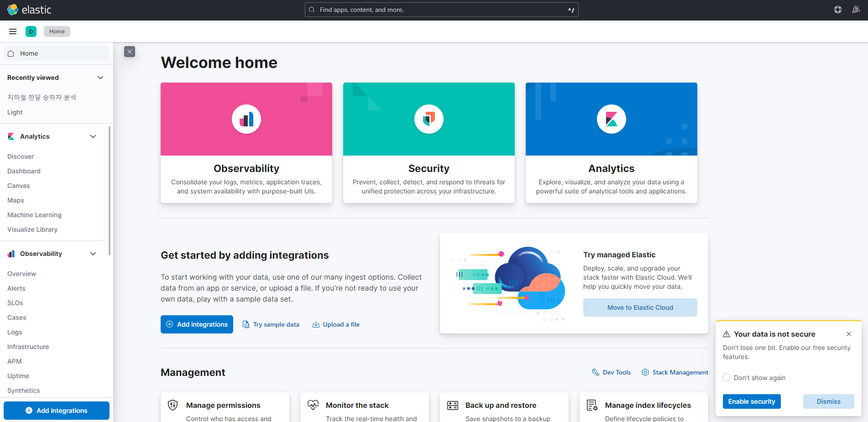Click the Manage index lifecycles icon
868x422 pixels.
pyautogui.click(x=592, y=405)
